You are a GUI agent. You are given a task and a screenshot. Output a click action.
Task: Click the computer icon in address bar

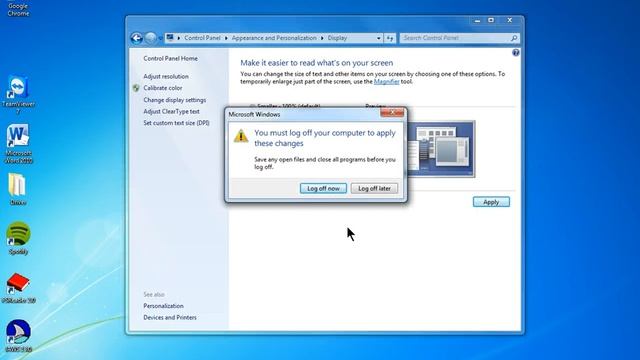point(170,38)
